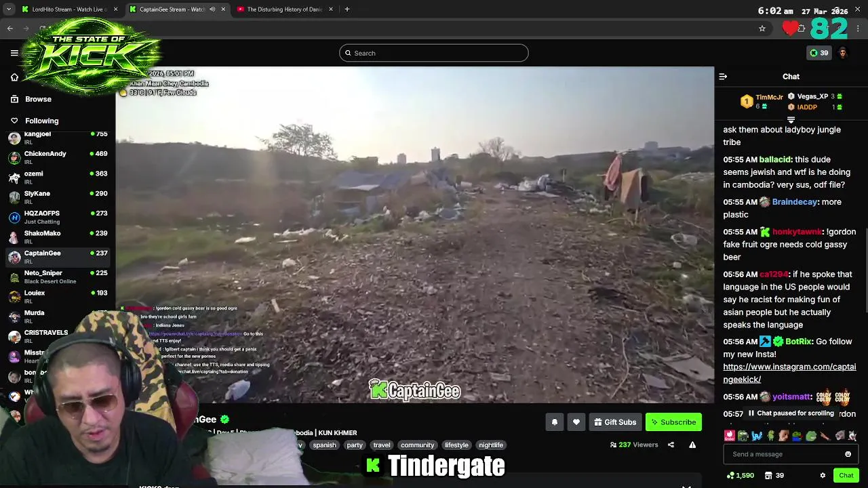Viewport: 868px width, 488px height.
Task: Open top gifter TimMcJr in leaderboard
Action: coord(769,98)
